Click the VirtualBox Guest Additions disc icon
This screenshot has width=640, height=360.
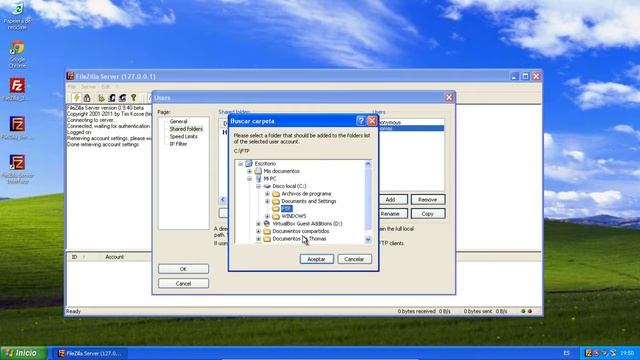coord(267,224)
